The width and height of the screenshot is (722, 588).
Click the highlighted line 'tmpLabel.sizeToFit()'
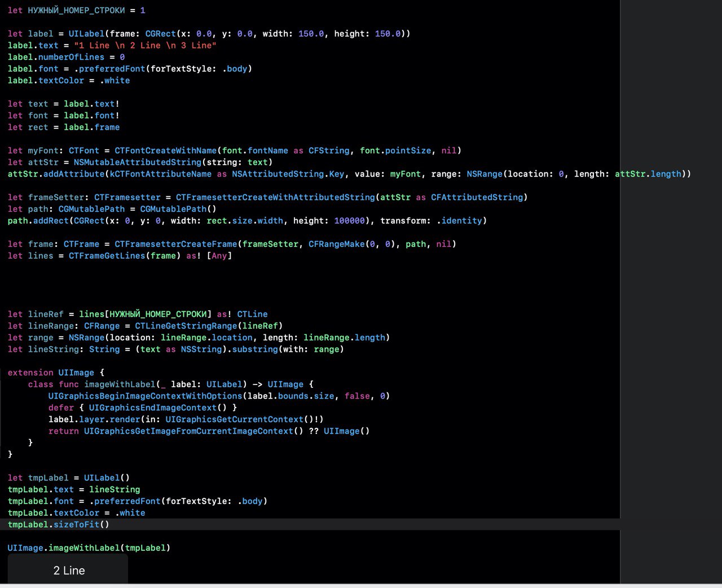(58, 525)
